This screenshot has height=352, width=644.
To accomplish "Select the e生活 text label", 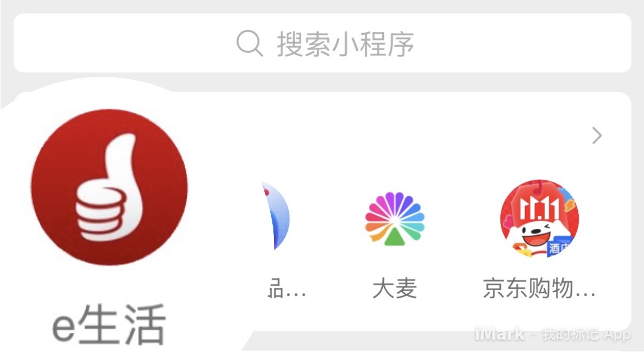I will [109, 324].
